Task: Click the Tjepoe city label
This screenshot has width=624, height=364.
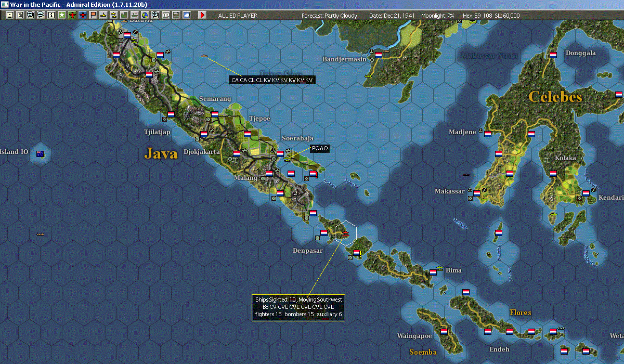Action: (259, 119)
